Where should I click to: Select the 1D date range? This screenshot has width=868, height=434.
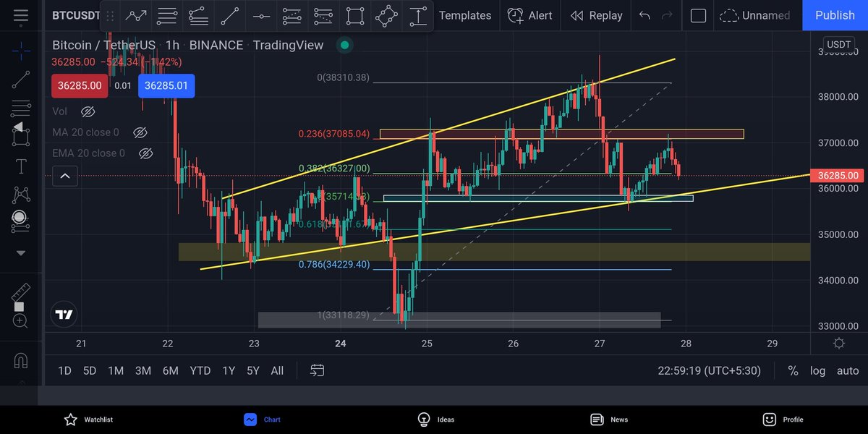64,370
